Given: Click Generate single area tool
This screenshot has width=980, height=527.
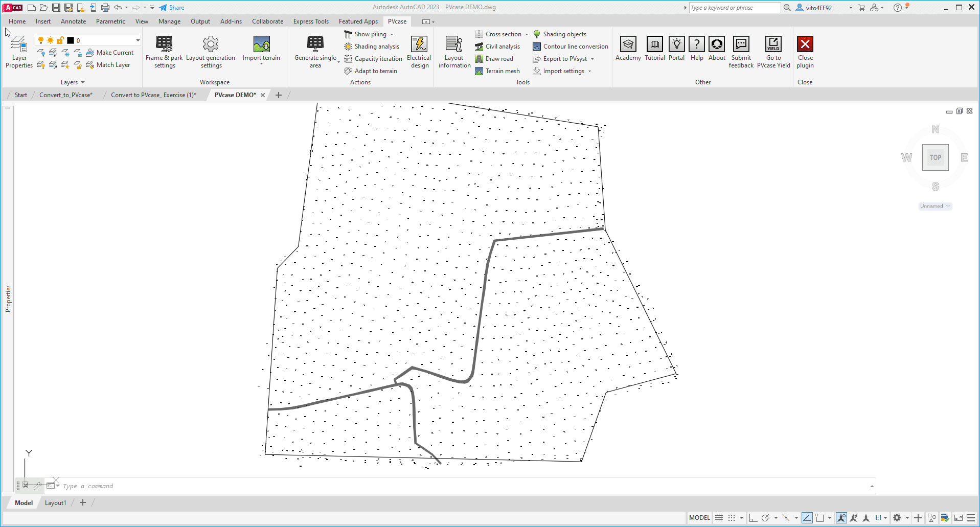Looking at the screenshot, I should 315,52.
